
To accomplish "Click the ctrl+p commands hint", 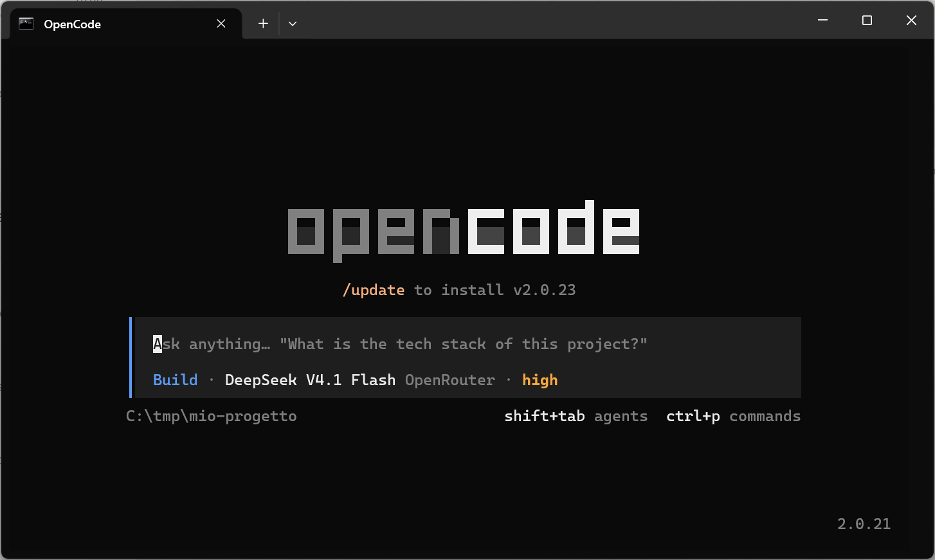I will coord(734,417).
